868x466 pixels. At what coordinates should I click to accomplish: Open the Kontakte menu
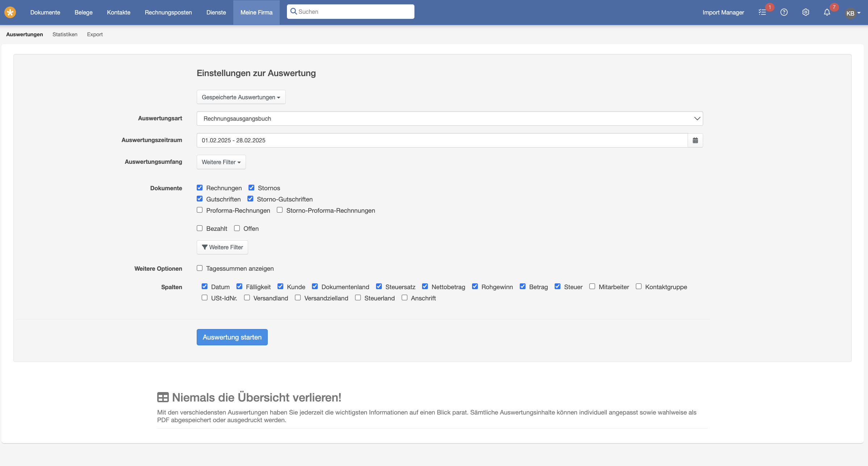pos(119,12)
